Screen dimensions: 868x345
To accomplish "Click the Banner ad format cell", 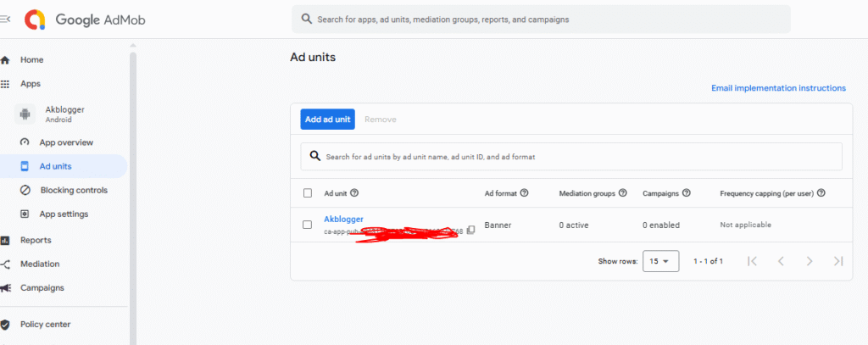I will (498, 225).
